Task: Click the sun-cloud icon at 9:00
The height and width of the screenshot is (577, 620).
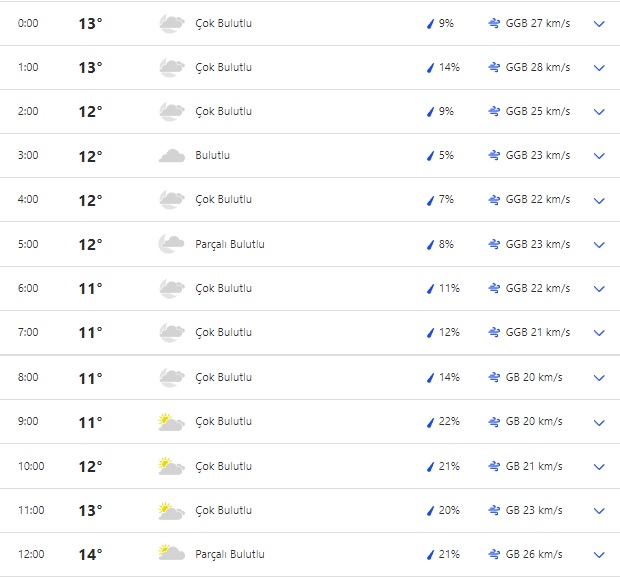Action: pyautogui.click(x=171, y=422)
